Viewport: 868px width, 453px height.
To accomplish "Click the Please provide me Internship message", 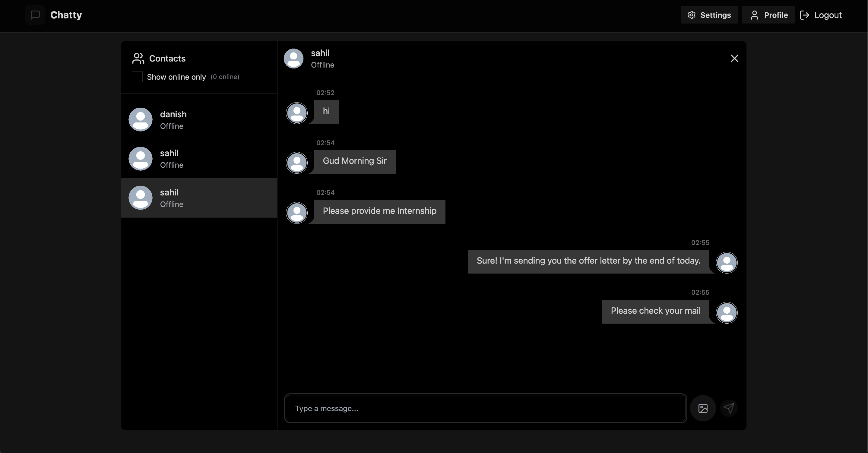I will [x=379, y=211].
